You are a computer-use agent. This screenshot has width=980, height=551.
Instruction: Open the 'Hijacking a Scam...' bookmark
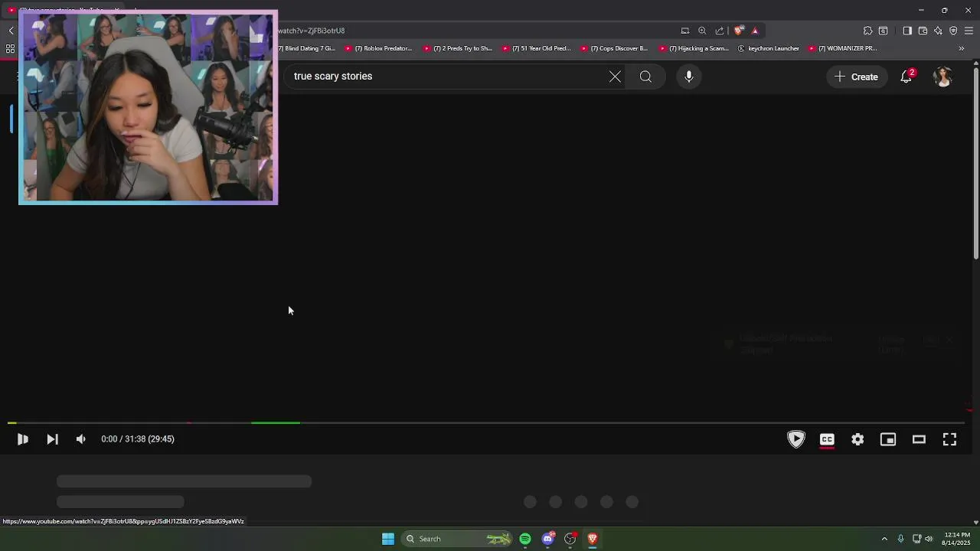[x=694, y=48]
